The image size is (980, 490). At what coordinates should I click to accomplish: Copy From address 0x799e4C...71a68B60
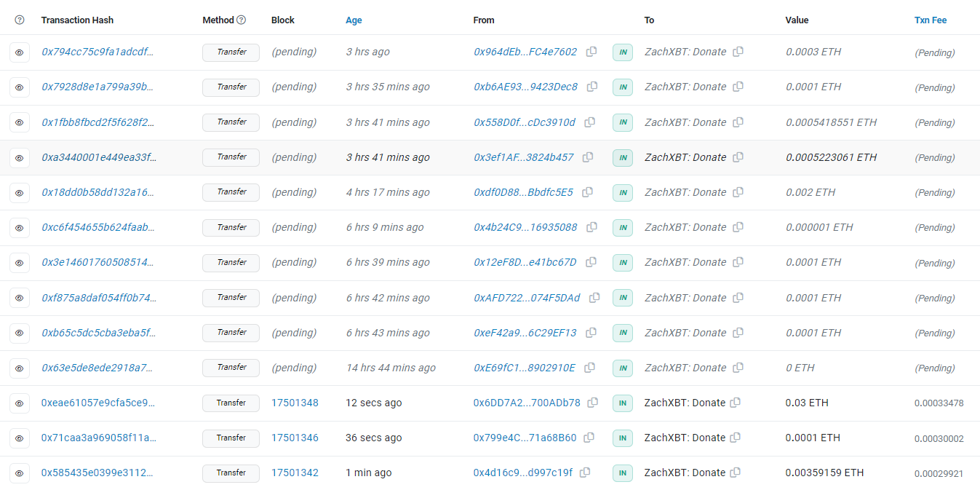click(x=589, y=438)
